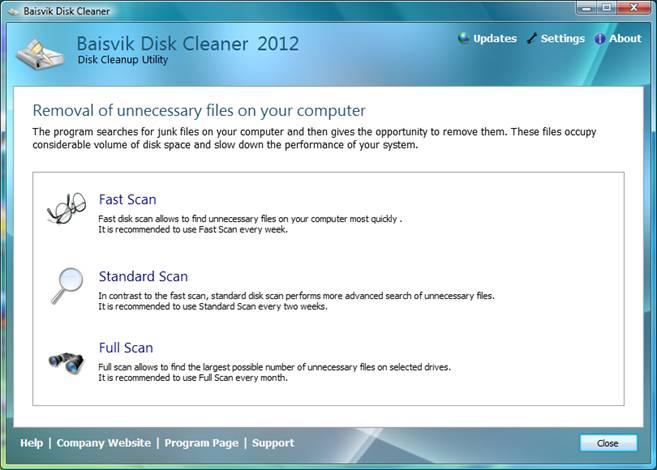The height and width of the screenshot is (470, 657).
Task: Click the Baisvik Disk Cleaner logo icon
Action: click(40, 54)
